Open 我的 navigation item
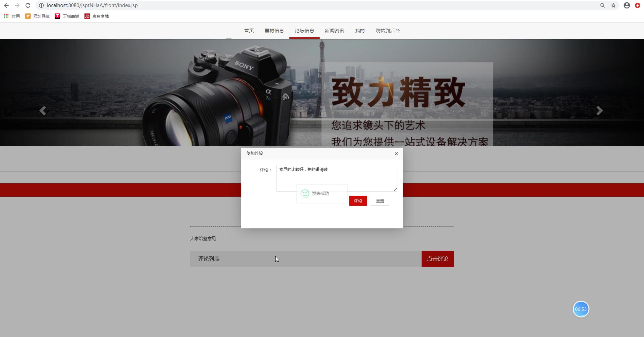Screen dimensions: 644x337 tap(360, 31)
